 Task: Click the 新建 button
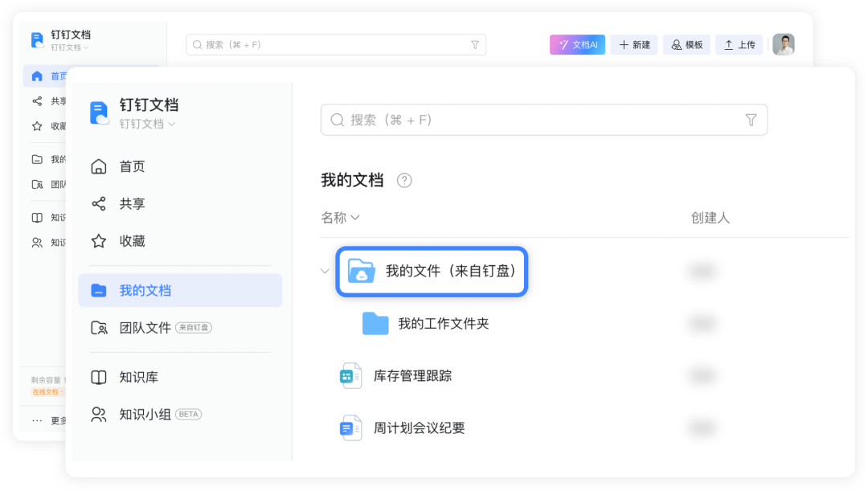coord(633,45)
